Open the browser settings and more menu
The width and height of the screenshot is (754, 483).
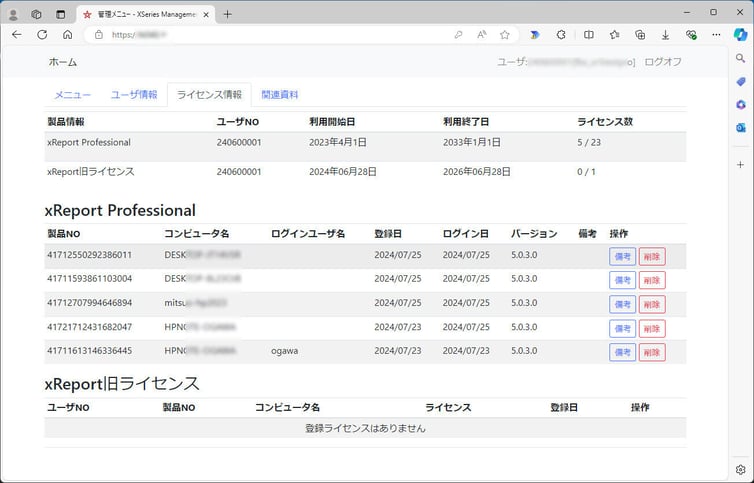click(716, 35)
